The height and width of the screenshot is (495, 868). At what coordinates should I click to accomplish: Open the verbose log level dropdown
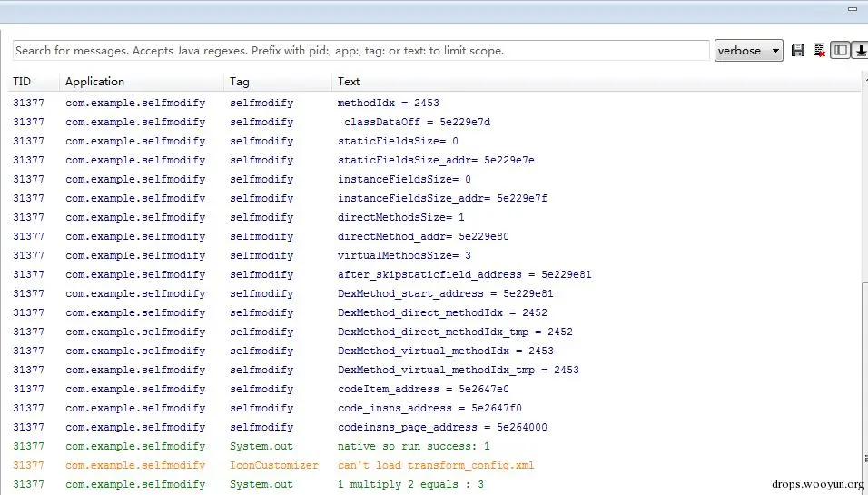[x=748, y=50]
